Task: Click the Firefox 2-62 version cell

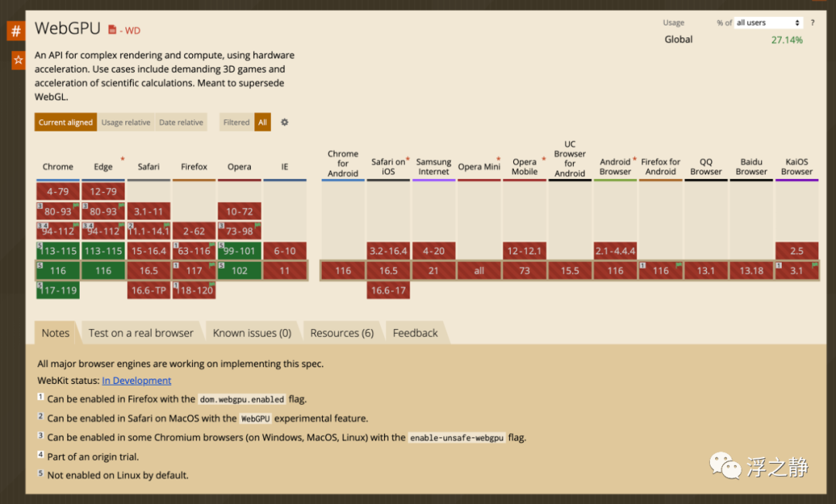Action: [x=194, y=231]
